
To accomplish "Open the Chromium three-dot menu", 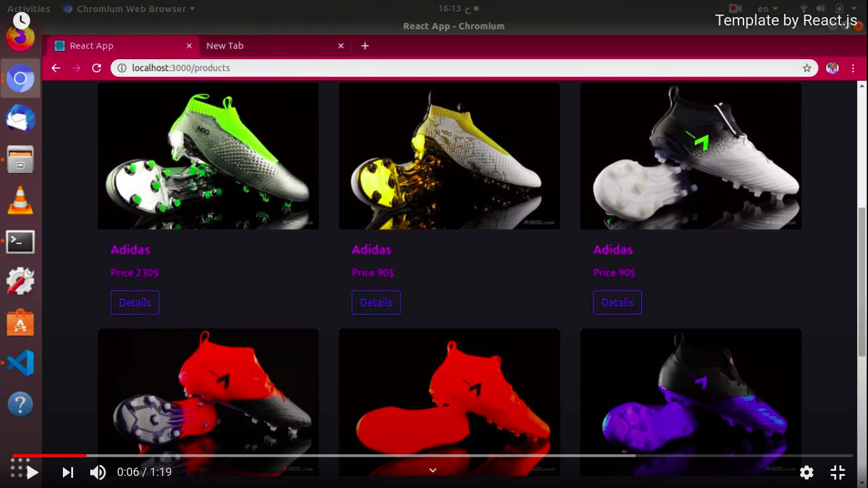I will click(x=853, y=68).
